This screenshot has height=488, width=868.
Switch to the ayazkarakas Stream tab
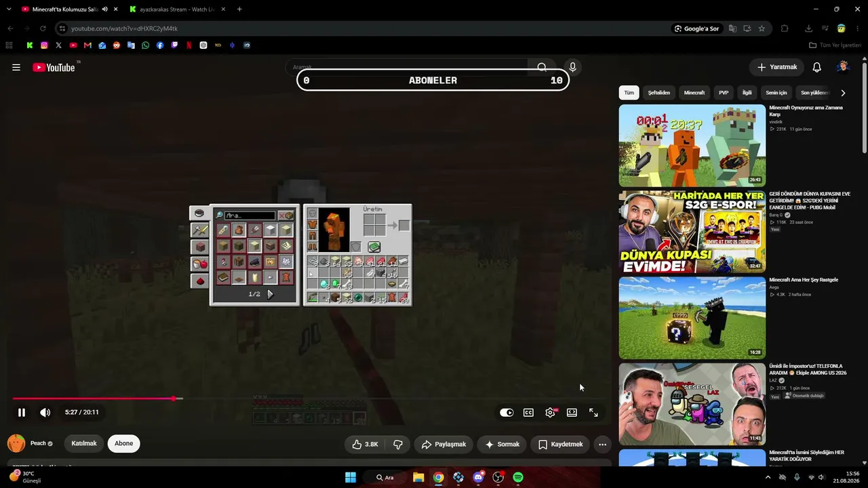(176, 9)
